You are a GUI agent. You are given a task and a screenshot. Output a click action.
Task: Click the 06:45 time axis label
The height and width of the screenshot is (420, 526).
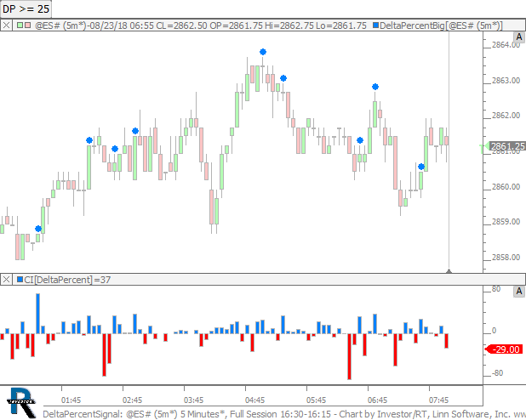click(377, 400)
